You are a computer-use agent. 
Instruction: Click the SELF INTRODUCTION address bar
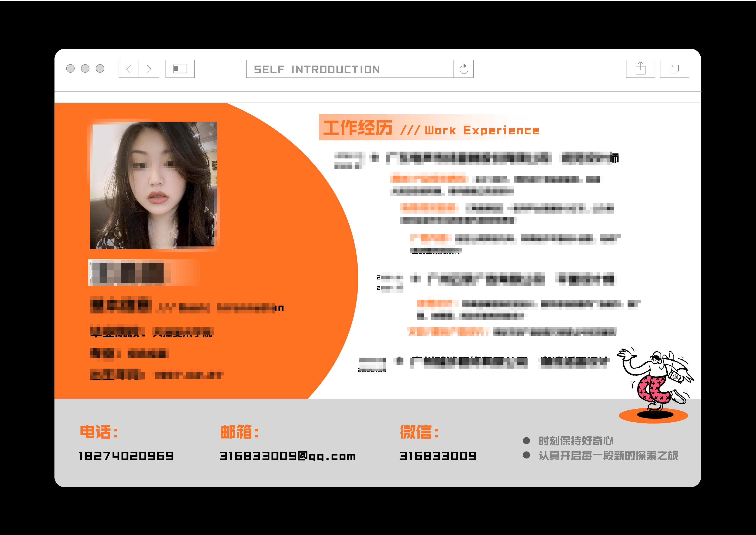click(350, 69)
